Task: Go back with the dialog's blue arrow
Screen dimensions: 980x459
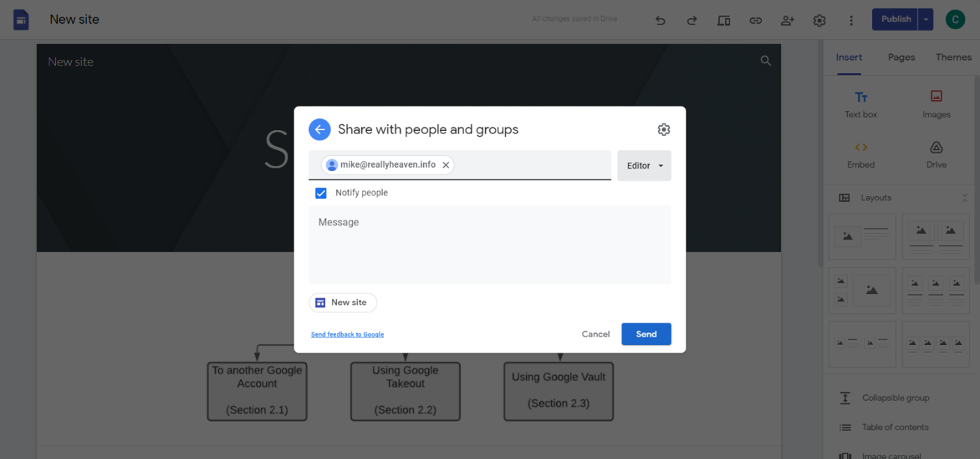Action: pos(319,129)
